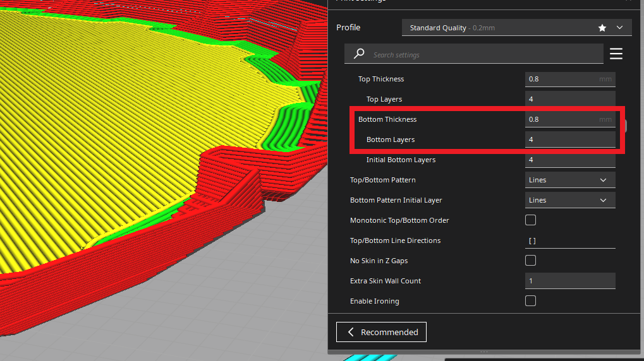Expand the Profile dropdown chevron

coord(619,28)
